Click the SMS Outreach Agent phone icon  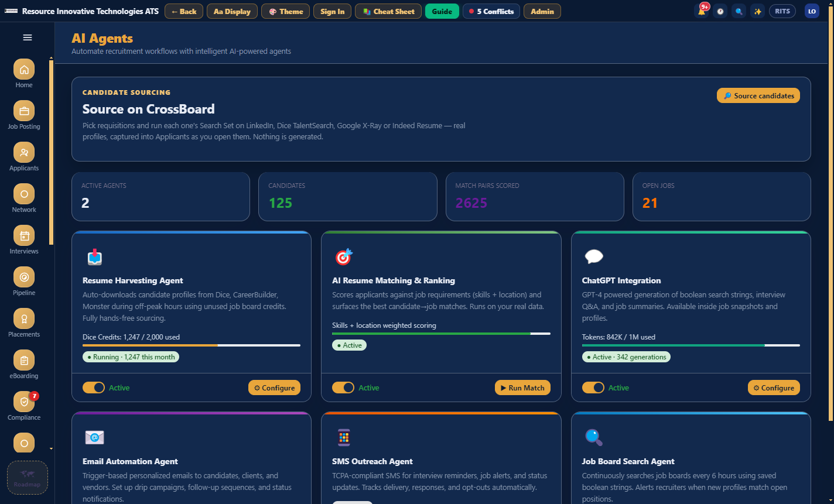[344, 437]
